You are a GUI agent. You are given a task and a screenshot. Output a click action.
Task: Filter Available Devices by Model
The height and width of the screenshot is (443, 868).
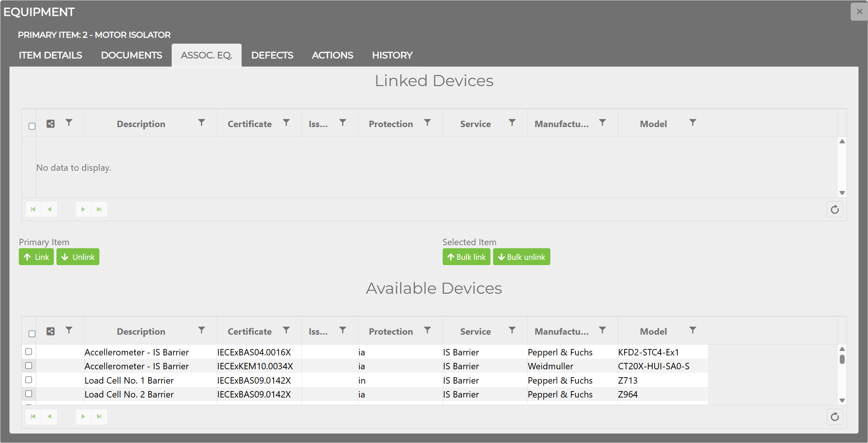click(x=693, y=330)
